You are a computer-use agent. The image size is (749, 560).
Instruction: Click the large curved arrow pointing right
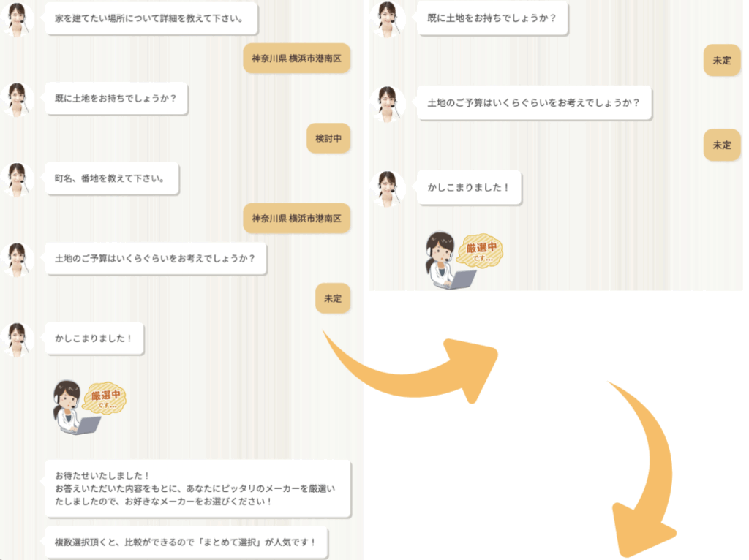point(411,367)
